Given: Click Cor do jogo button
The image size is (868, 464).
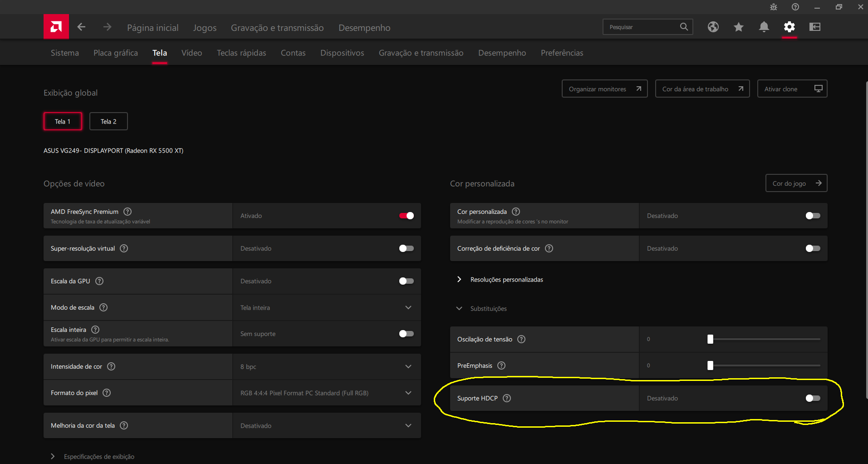Looking at the screenshot, I should pyautogui.click(x=796, y=183).
